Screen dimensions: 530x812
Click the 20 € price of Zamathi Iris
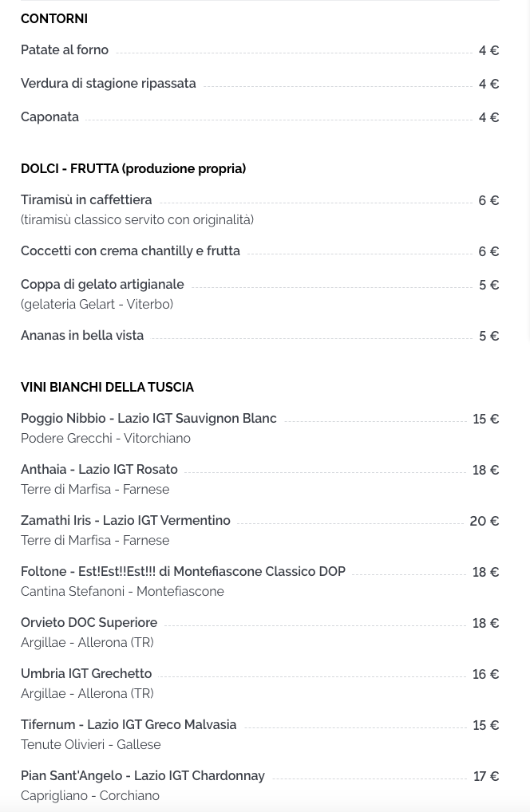[x=485, y=521]
